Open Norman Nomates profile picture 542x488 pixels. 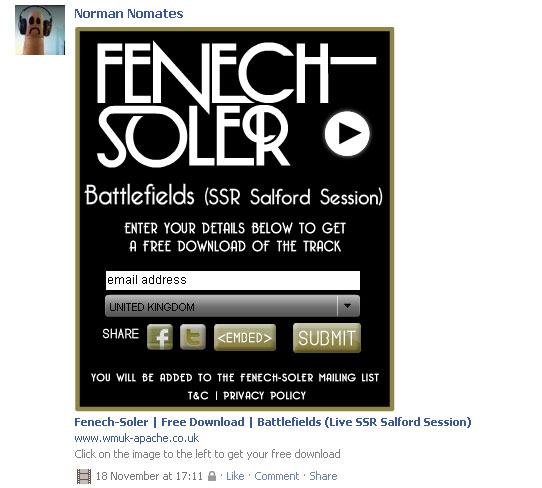click(x=40, y=30)
